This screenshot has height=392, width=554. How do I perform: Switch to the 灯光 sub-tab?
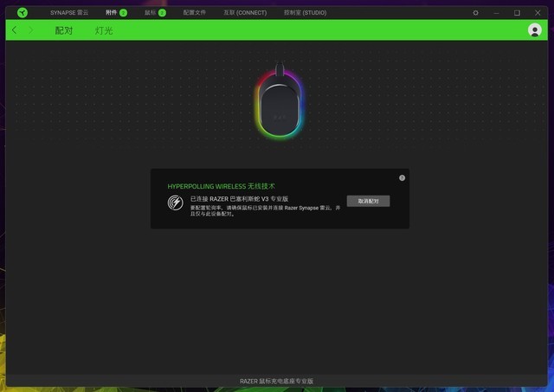tap(104, 31)
